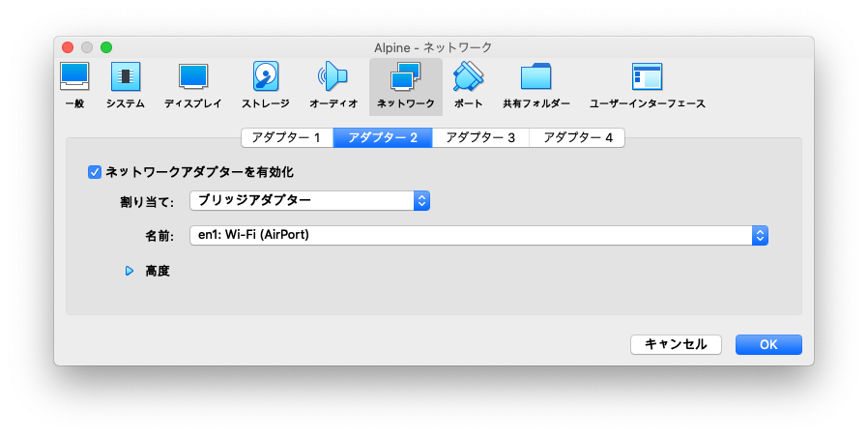Open the 一般 (General) settings icon
This screenshot has height=437, width=868.
click(x=74, y=86)
